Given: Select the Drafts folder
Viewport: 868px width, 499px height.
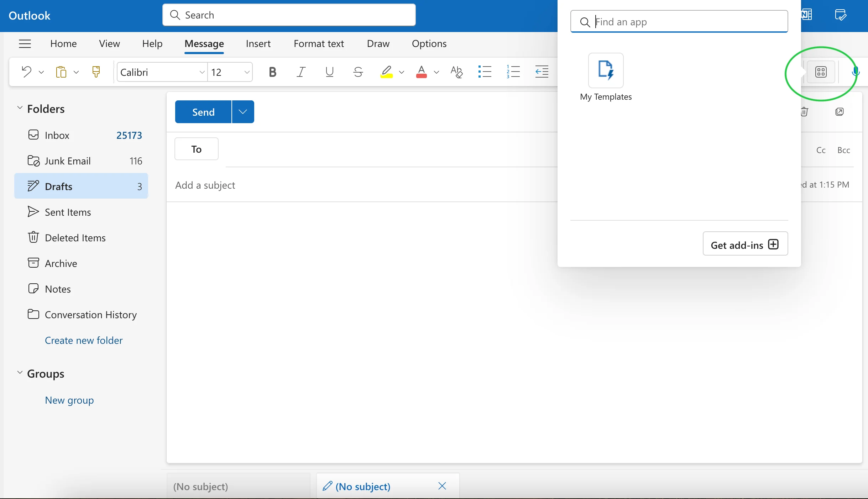Looking at the screenshot, I should (81, 186).
